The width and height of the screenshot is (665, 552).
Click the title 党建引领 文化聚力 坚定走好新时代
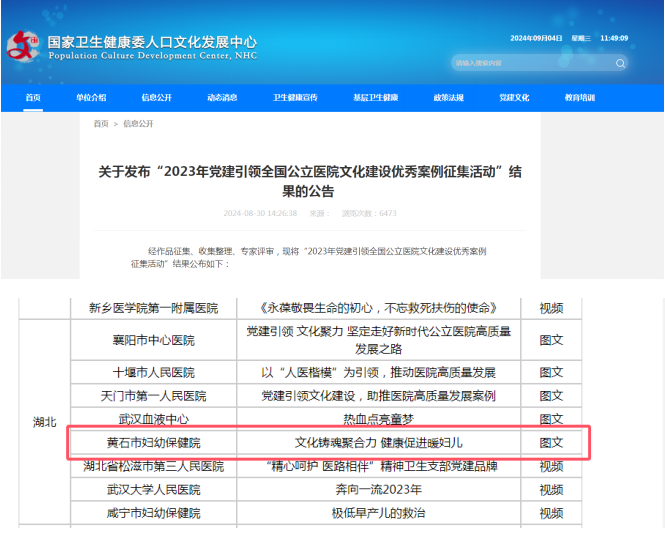point(378,340)
